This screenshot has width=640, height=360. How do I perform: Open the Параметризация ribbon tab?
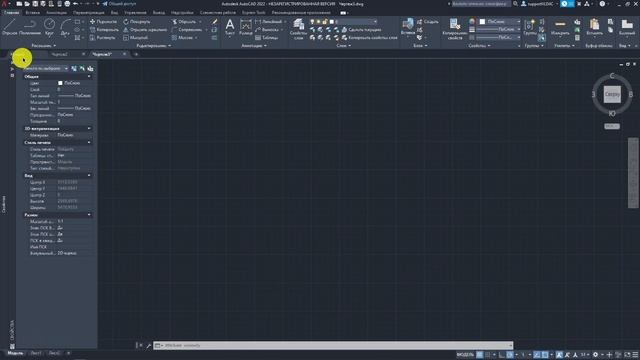pyautogui.click(x=89, y=13)
